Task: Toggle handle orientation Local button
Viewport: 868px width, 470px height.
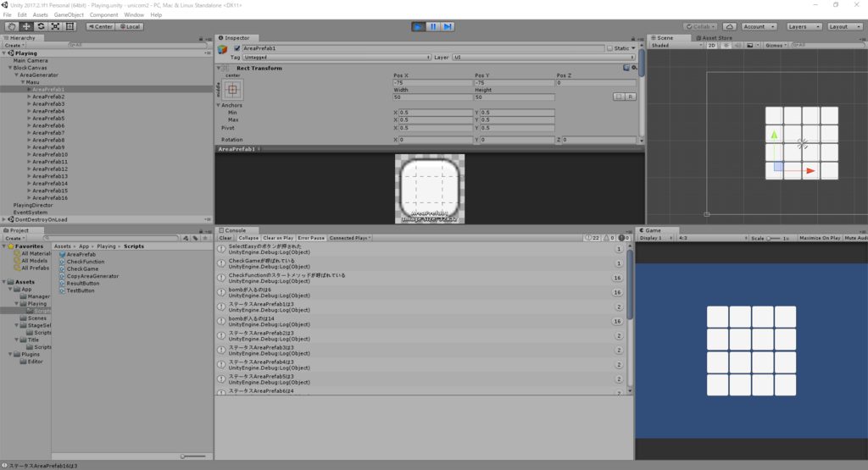Action: click(x=130, y=26)
